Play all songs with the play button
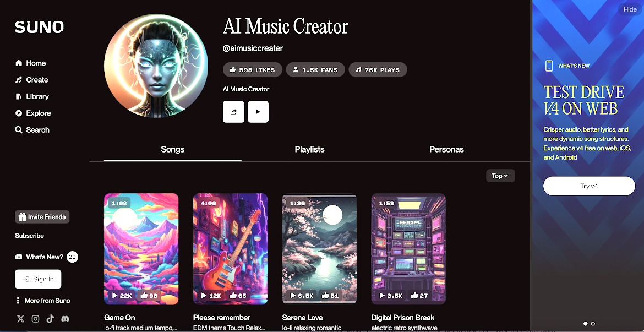Viewport: 644px width, 332px height. (258, 112)
